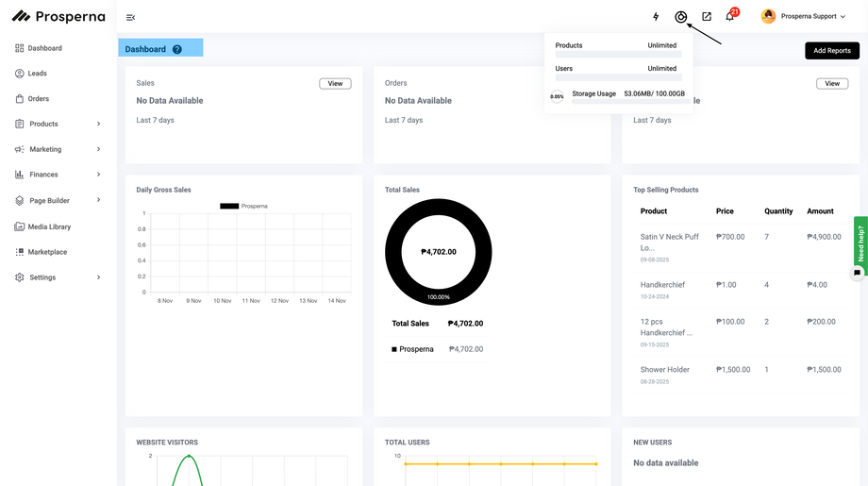868x486 pixels.
Task: Toggle Prosperna legend in Daily Gross Sales
Action: point(243,206)
